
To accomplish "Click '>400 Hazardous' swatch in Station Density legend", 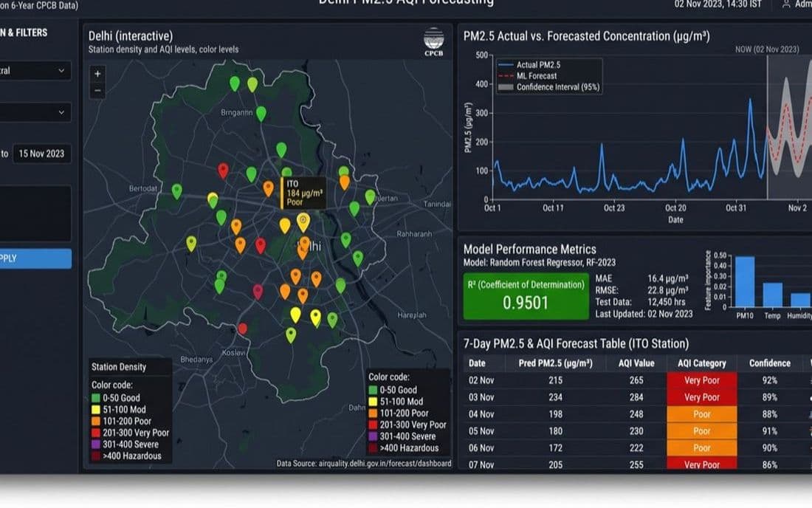I will (x=95, y=456).
